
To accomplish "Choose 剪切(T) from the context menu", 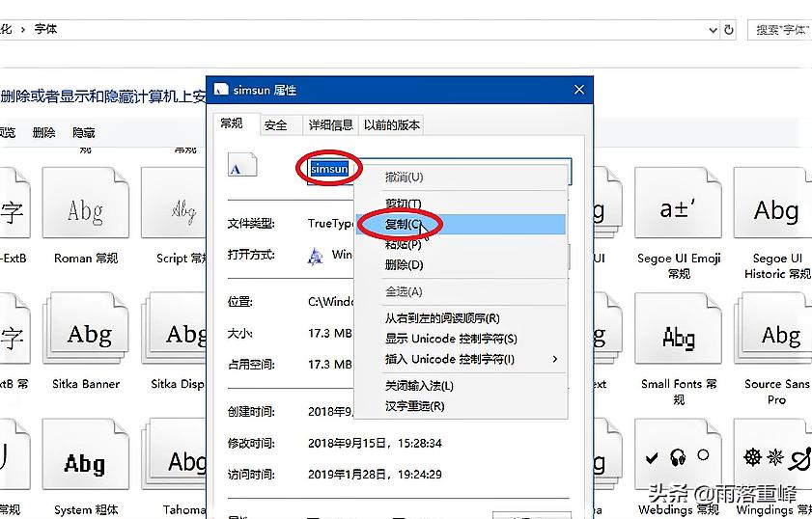I will click(x=461, y=204).
